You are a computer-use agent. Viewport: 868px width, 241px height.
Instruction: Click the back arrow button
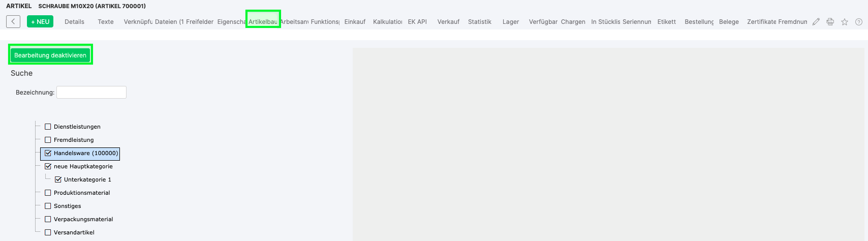[13, 21]
